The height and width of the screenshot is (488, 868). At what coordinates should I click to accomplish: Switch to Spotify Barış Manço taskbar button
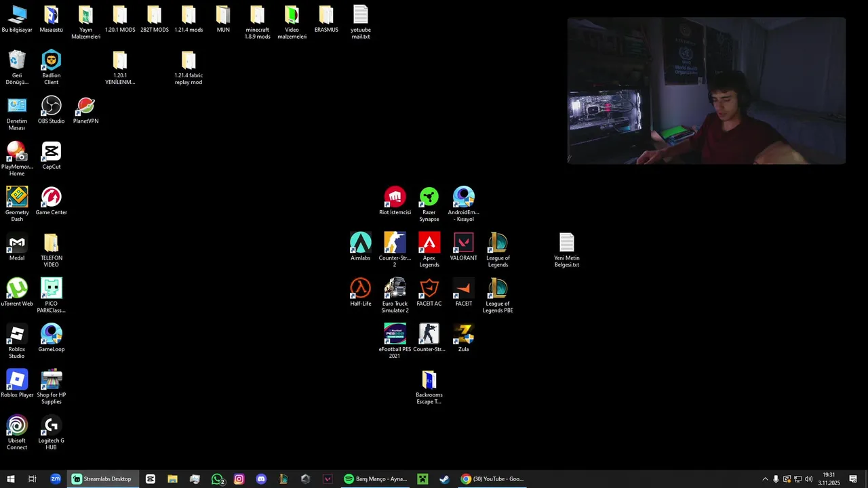[376, 479]
